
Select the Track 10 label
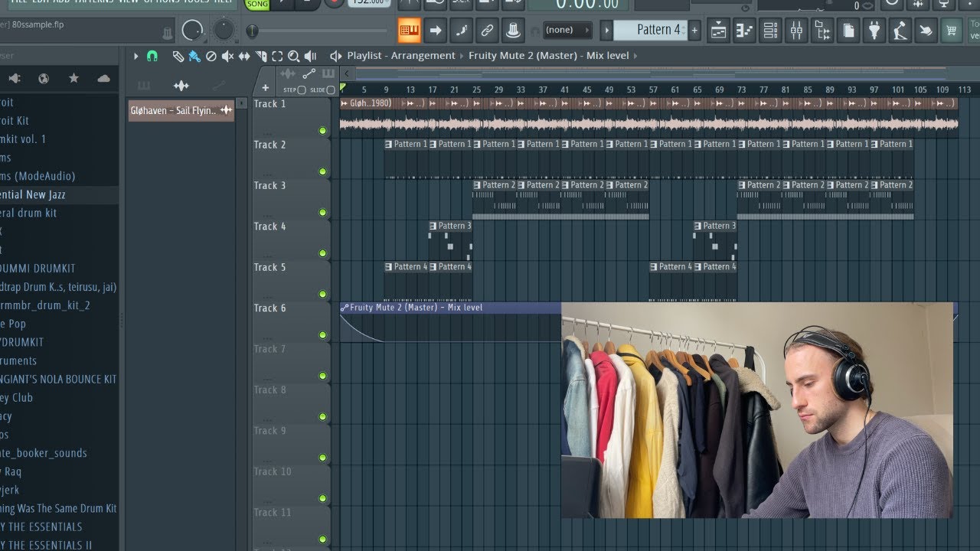pos(273,471)
